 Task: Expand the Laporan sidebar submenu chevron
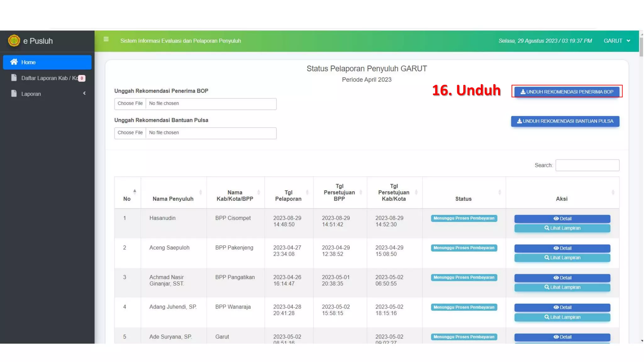84,93
